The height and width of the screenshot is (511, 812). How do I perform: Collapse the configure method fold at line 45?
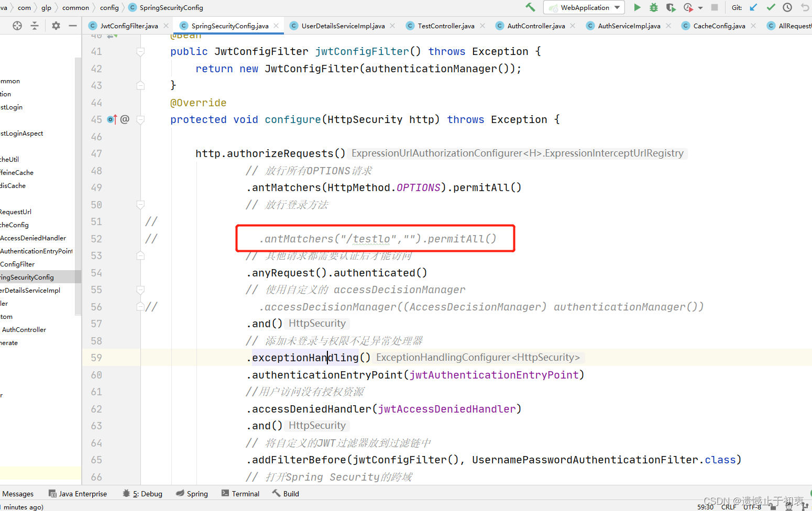(x=140, y=119)
